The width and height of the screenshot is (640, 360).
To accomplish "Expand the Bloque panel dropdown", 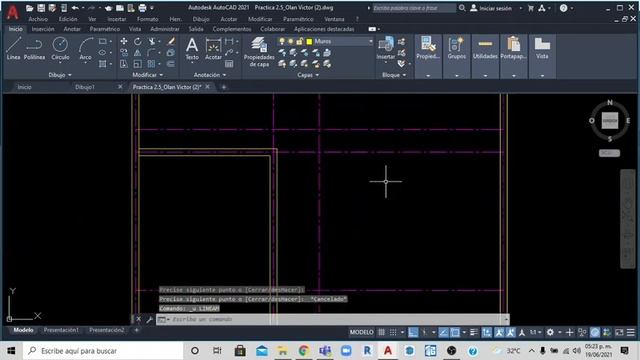I will pos(394,75).
